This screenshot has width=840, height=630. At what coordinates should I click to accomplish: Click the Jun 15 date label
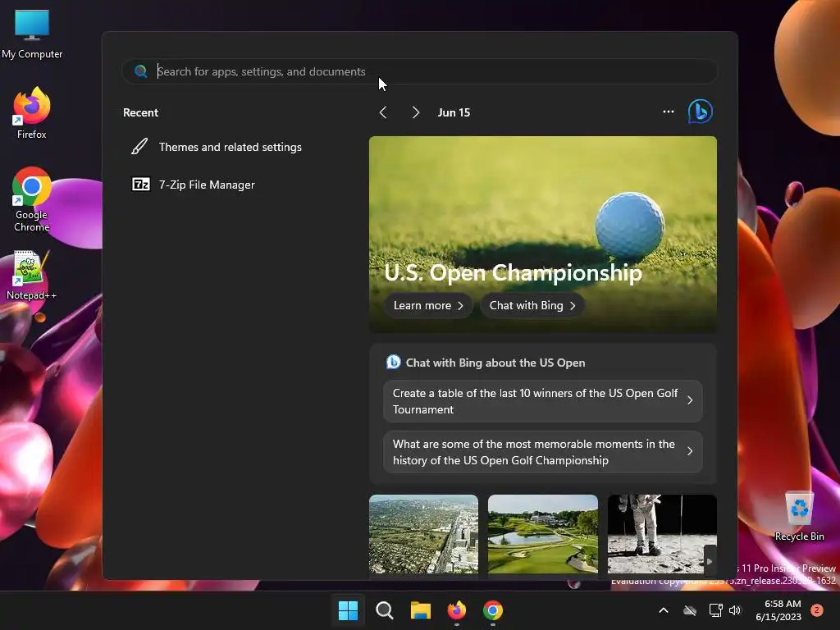click(x=454, y=112)
